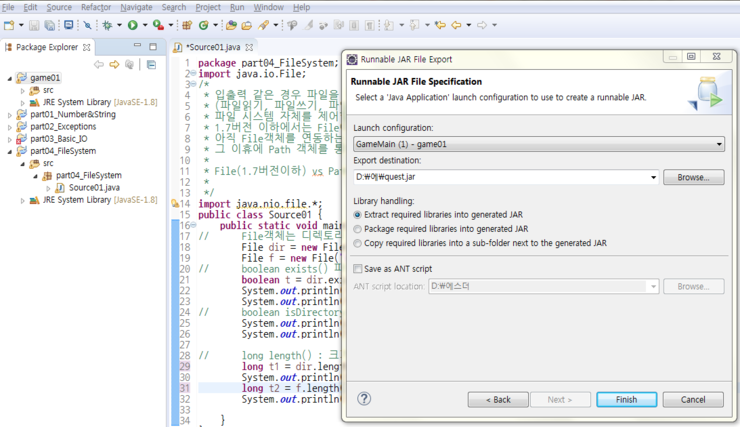Open the Source menu
The width and height of the screenshot is (740, 427).
pos(59,7)
